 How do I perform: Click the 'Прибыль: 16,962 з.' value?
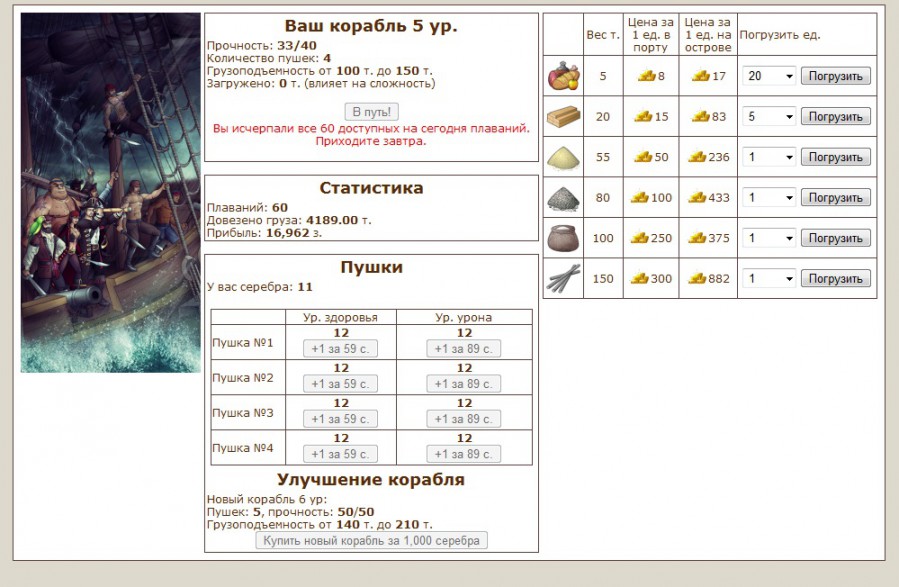[x=264, y=233]
